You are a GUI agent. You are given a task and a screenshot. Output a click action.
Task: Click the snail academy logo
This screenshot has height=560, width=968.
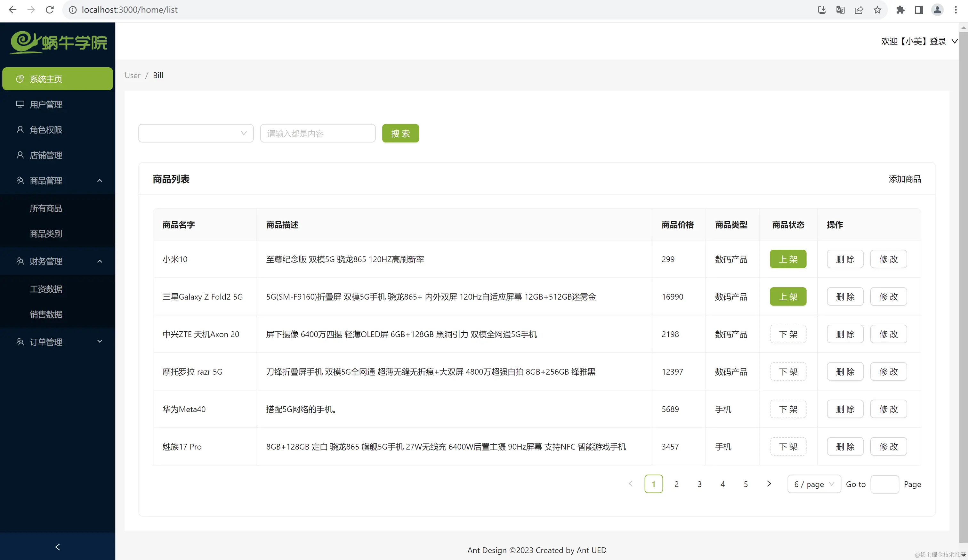(x=58, y=42)
